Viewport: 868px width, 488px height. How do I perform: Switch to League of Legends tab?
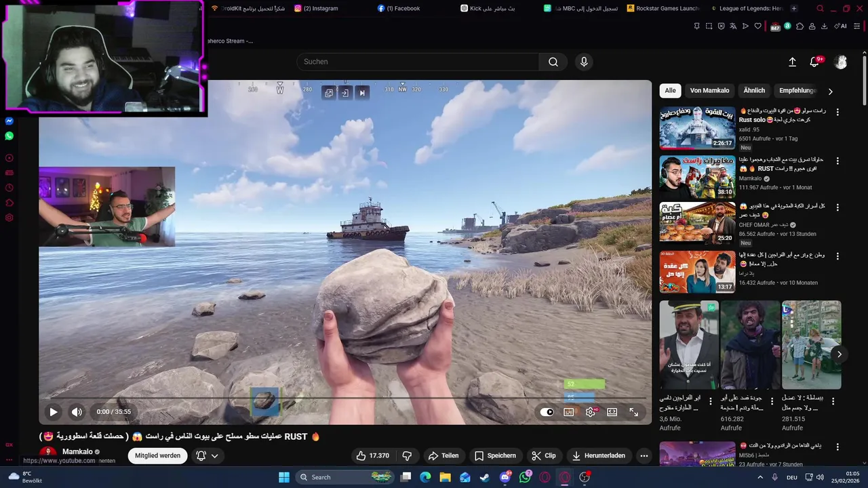[x=746, y=8]
